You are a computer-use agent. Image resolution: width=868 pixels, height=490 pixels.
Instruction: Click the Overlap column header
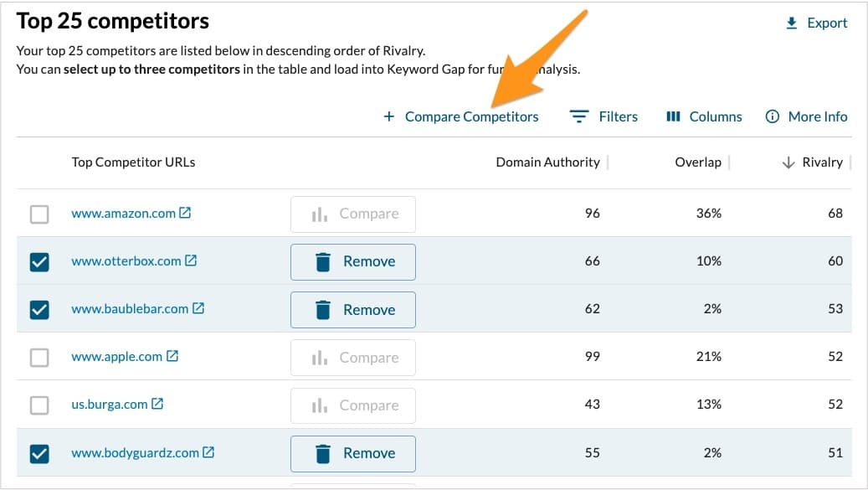coord(697,162)
